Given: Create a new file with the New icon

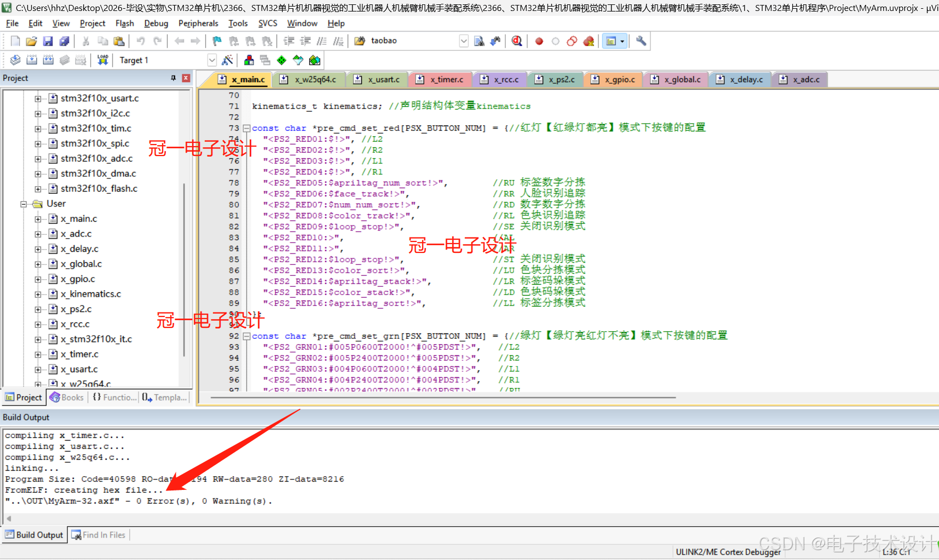Looking at the screenshot, I should (x=15, y=41).
